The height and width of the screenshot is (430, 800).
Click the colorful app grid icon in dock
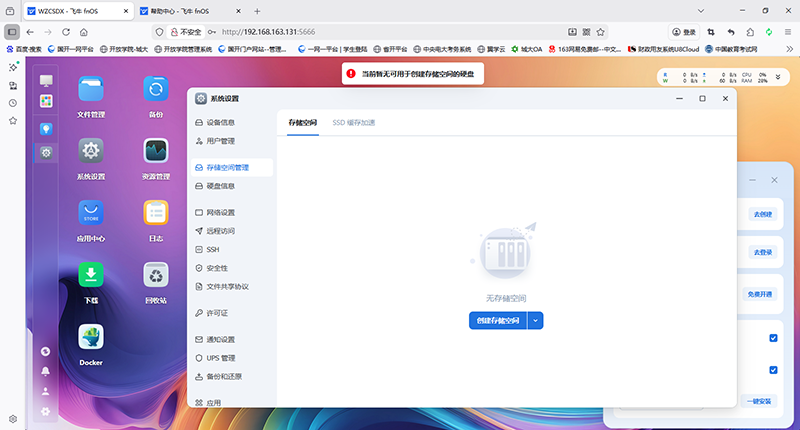[x=46, y=101]
